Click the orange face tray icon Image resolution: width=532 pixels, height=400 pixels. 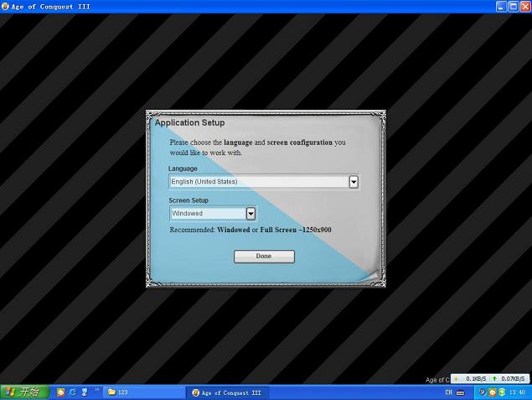click(492, 392)
